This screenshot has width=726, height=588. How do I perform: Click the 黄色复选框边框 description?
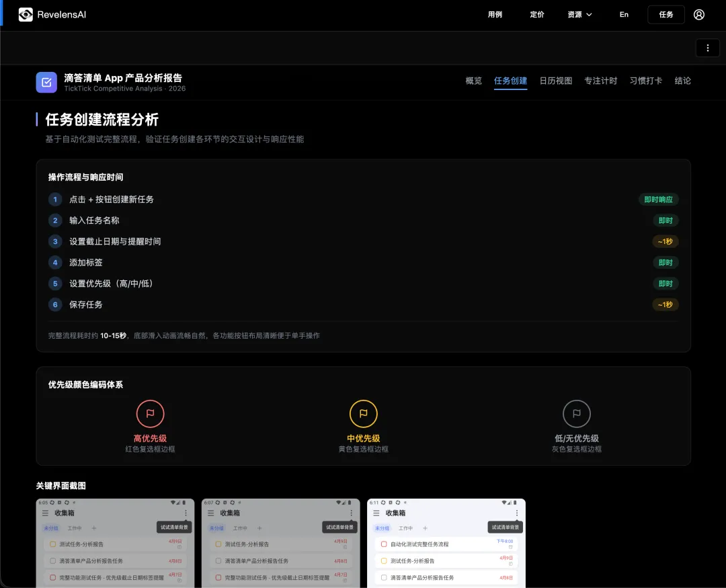coord(364,449)
